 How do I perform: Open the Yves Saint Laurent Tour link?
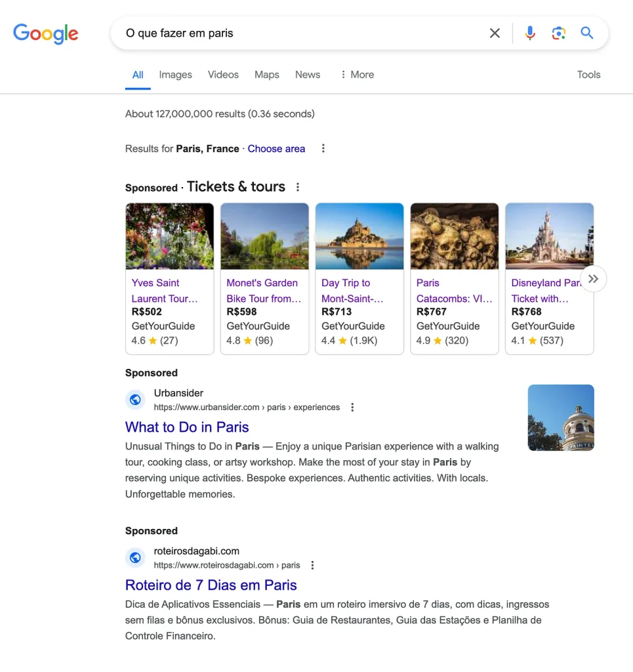[165, 291]
